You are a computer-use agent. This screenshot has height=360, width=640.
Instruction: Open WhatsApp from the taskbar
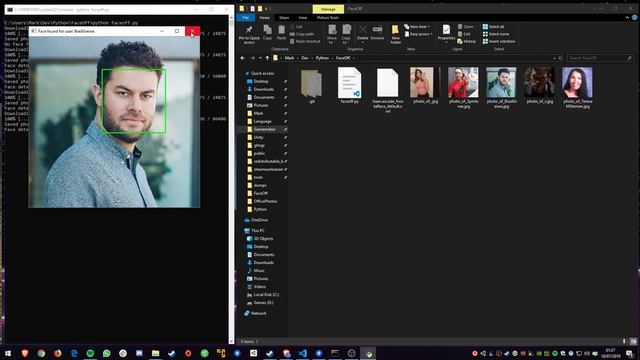[107, 353]
